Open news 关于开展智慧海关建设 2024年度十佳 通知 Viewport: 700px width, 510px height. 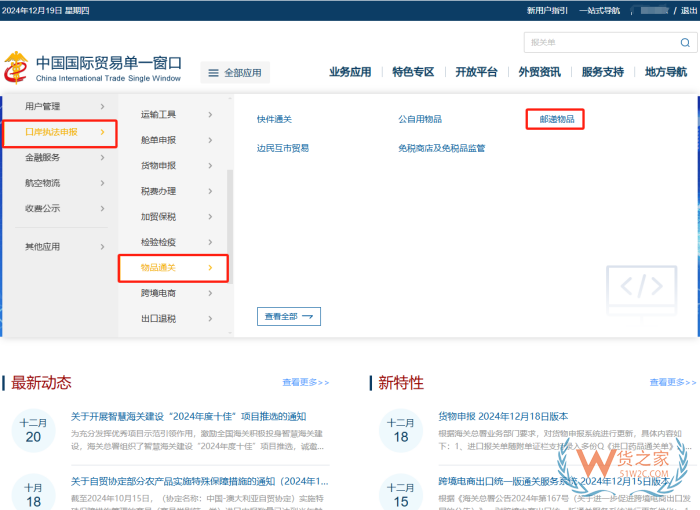click(x=188, y=417)
